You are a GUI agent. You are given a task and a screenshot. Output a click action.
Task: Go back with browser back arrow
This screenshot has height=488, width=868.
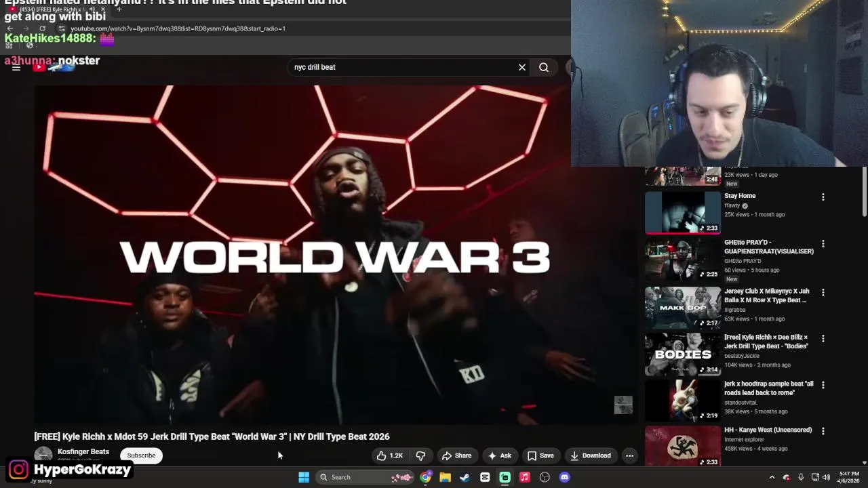coord(9,28)
